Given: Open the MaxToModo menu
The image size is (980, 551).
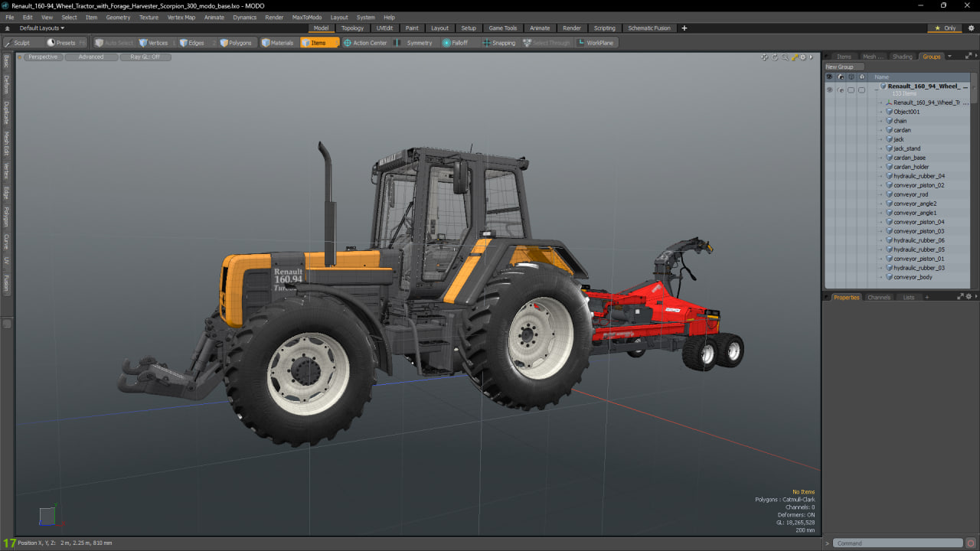Looking at the screenshot, I should (307, 17).
